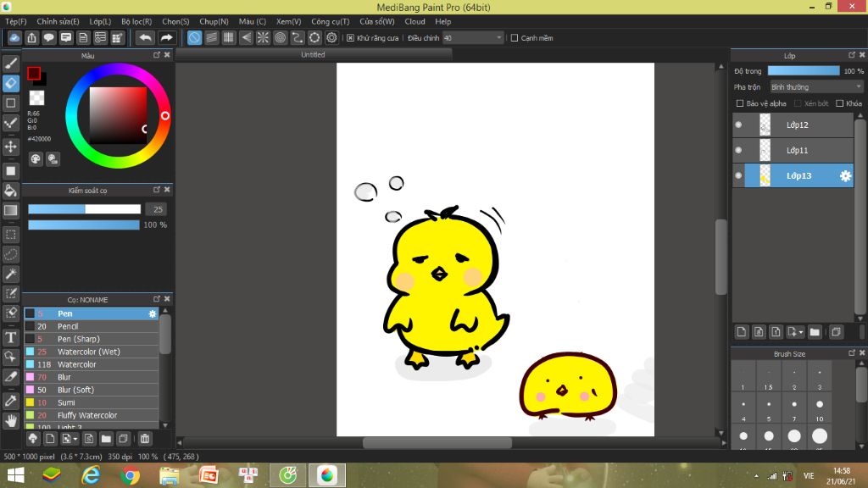Select the Blur (Soft) brush
The height and width of the screenshot is (488, 868).
(x=92, y=390)
